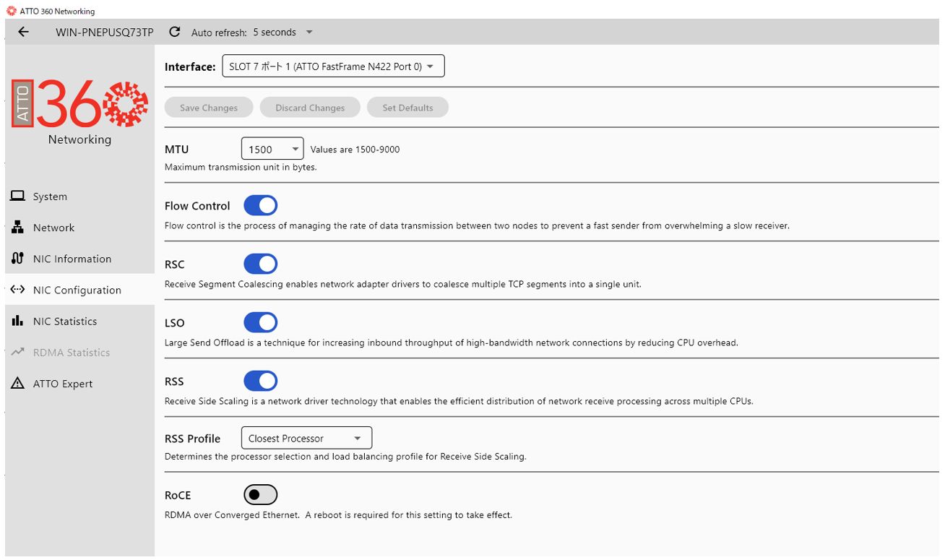This screenshot has height=560, width=945.
Task: Click the Set Defaults button
Action: [407, 108]
